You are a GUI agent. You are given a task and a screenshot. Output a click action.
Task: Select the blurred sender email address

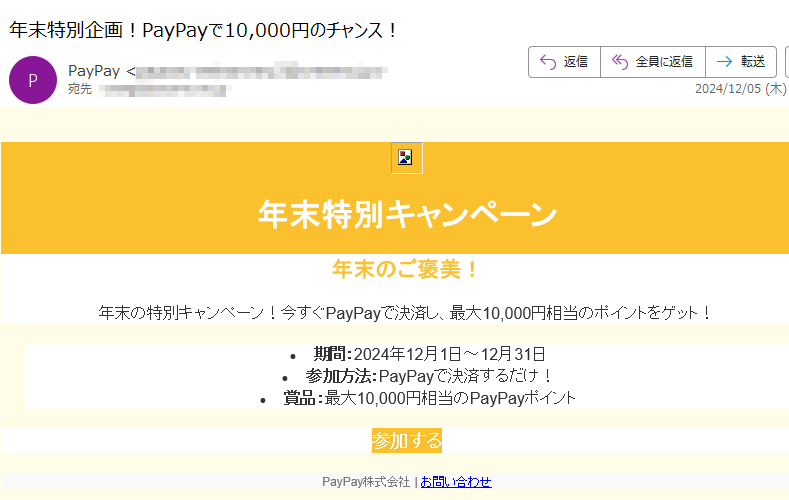[x=262, y=72]
